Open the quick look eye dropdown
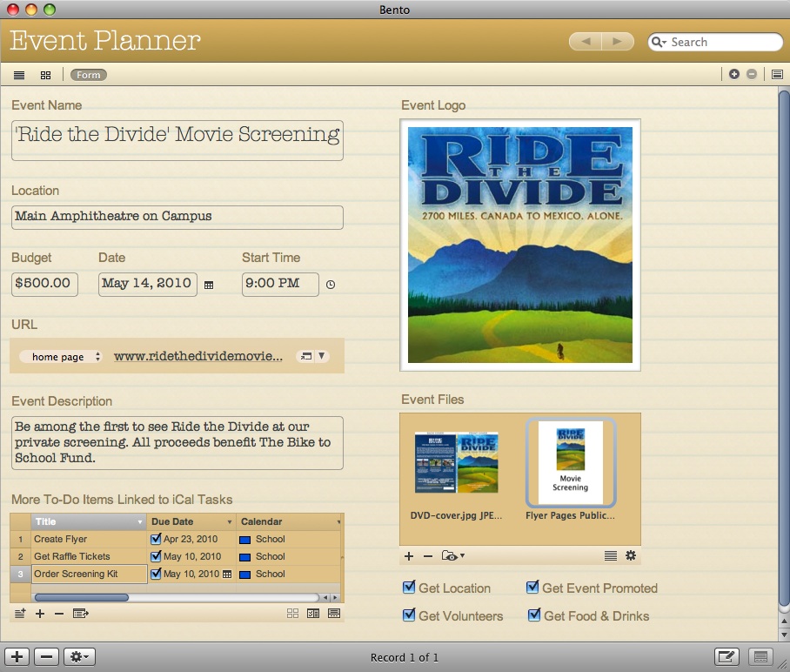The height and width of the screenshot is (672, 790). (x=452, y=556)
